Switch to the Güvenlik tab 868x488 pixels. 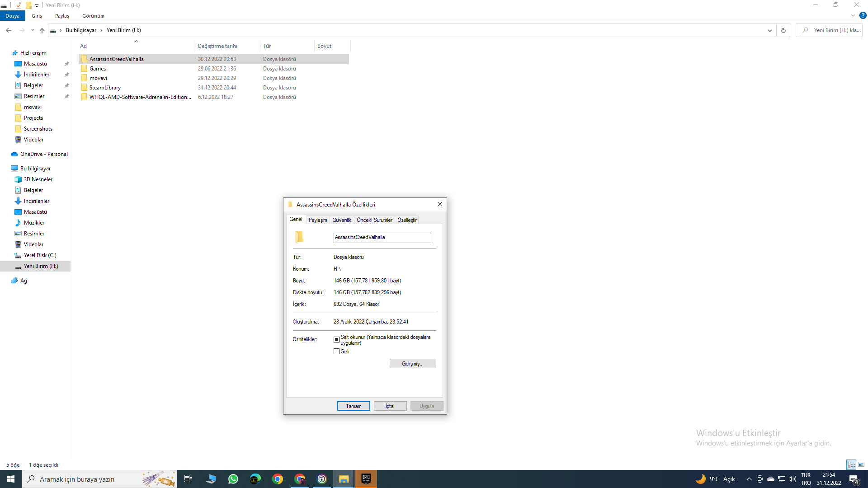[x=342, y=220]
